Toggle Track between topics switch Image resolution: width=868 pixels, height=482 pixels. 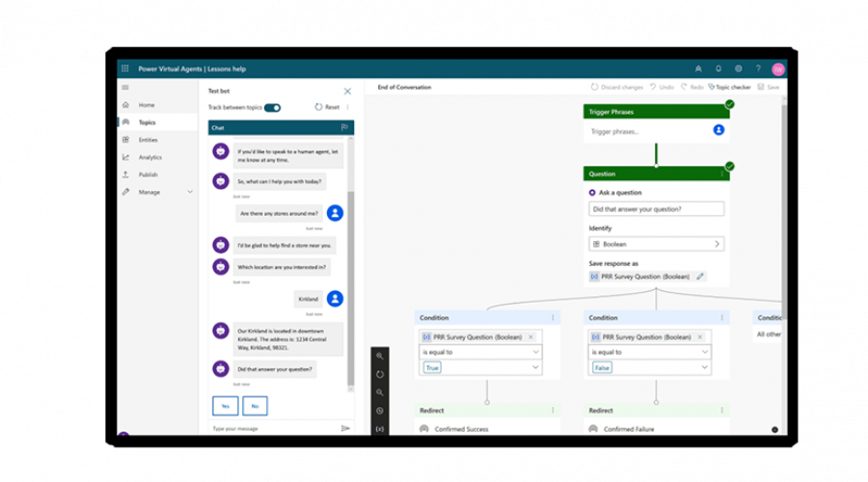pos(272,107)
